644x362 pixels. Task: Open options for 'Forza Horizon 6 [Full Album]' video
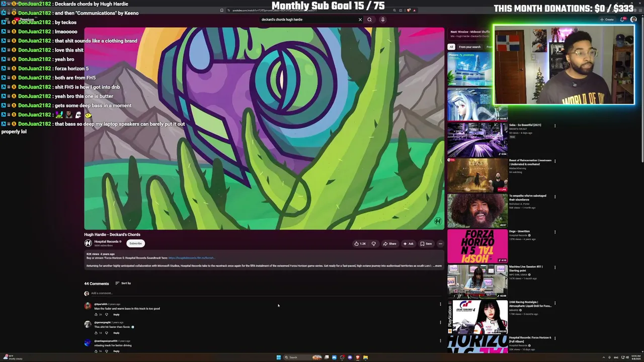tap(555, 339)
